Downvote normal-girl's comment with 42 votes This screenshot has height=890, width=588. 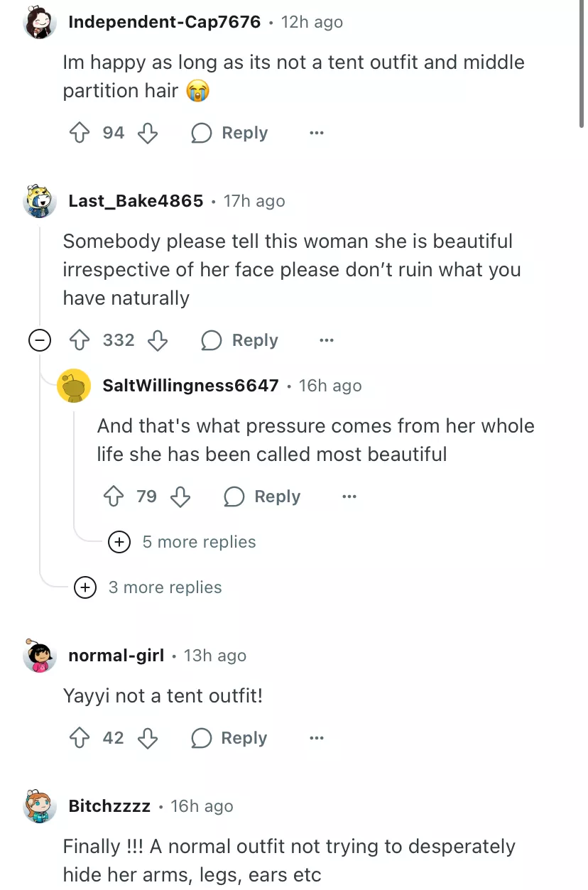coord(147,738)
